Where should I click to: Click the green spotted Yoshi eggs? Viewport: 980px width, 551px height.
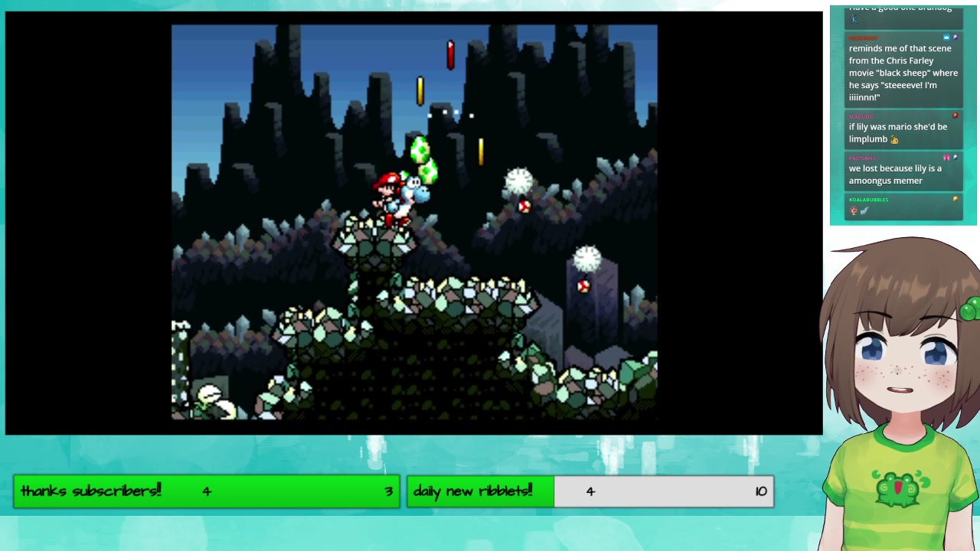[423, 159]
